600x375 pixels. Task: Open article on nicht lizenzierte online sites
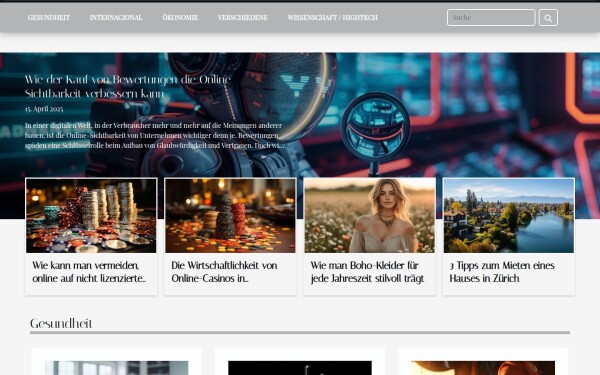pos(89,272)
